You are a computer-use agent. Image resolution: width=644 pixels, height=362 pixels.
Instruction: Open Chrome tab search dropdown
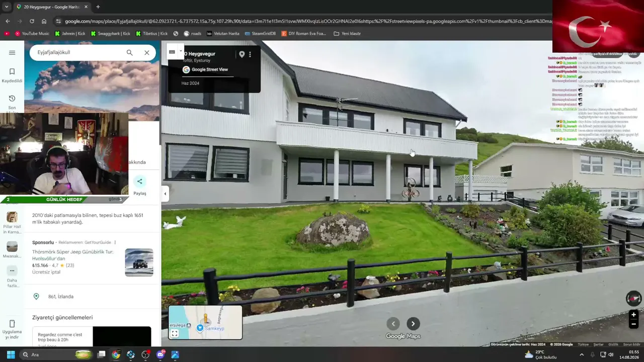pos(6,7)
